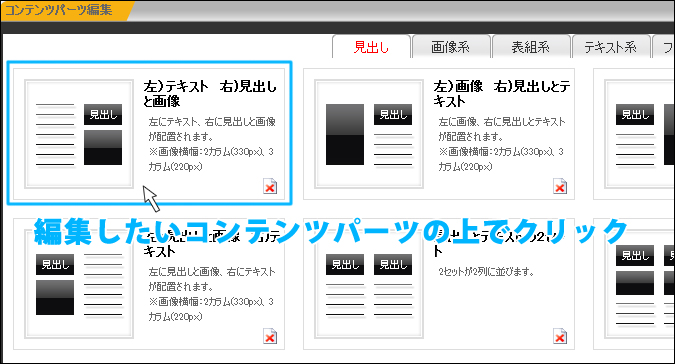Switch to the 画像系 tab

pyautogui.click(x=451, y=46)
